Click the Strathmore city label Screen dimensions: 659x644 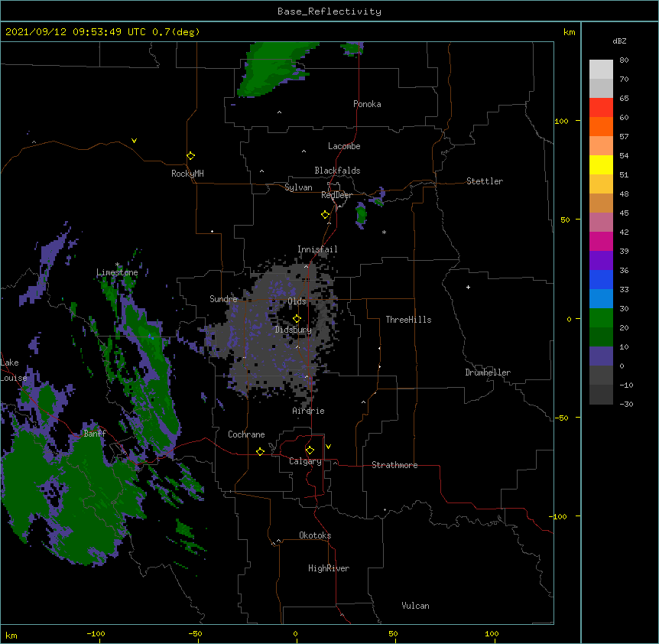point(394,465)
